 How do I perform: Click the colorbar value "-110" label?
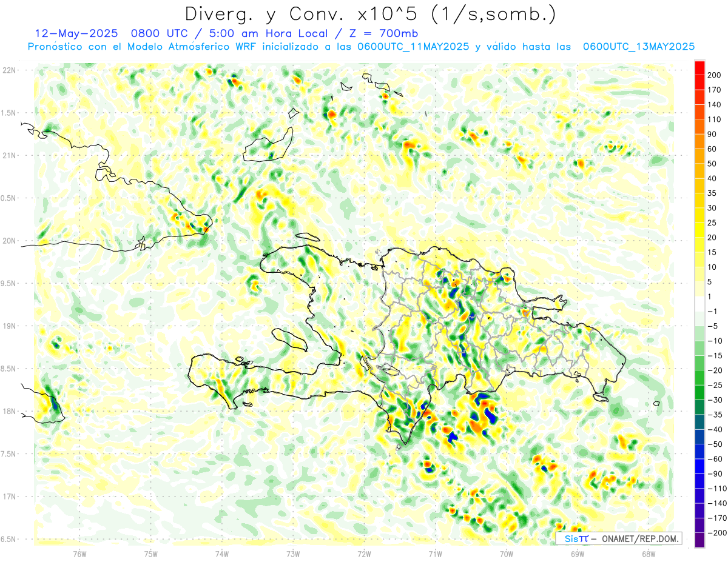point(716,489)
